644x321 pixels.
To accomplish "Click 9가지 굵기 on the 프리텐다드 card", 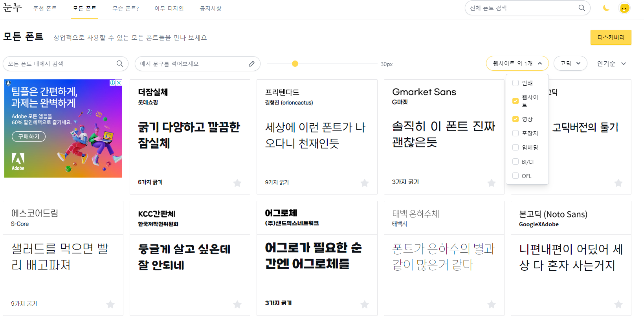I will [277, 182].
